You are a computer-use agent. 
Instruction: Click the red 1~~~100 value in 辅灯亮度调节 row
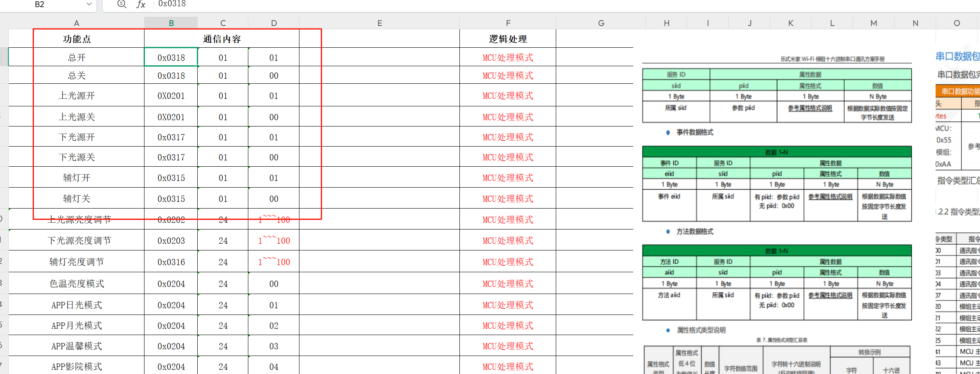pos(274,262)
